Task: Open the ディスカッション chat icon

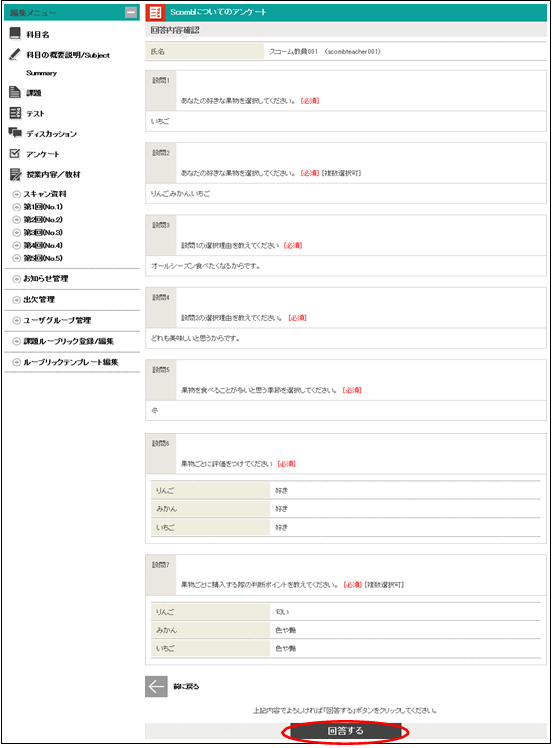Action: click(15, 133)
